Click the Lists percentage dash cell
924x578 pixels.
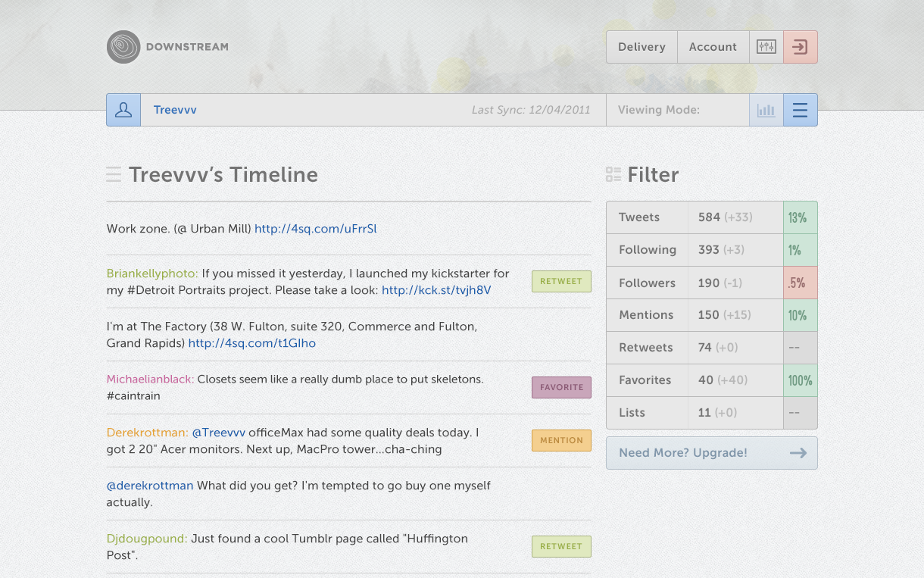pos(801,413)
